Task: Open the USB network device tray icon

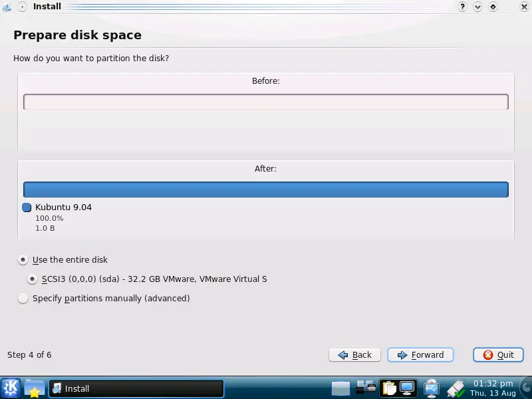Action: click(431, 388)
